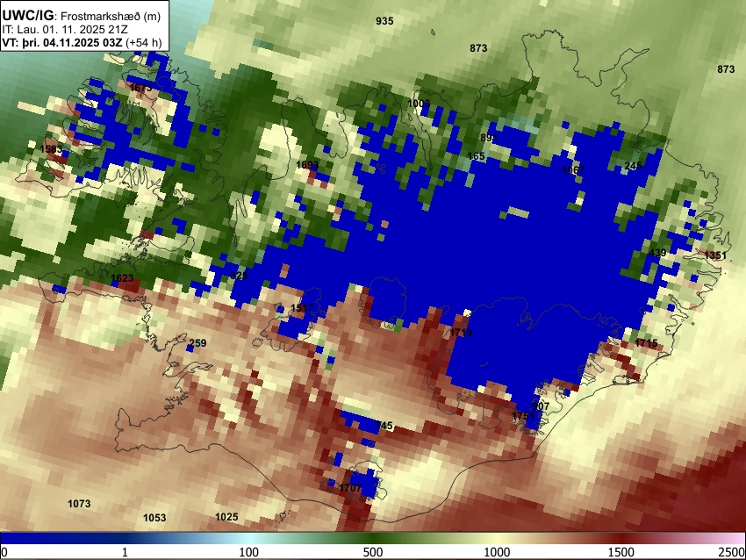
Task: Click the Frostmarkshæð (m) title text
Action: [x=111, y=16]
